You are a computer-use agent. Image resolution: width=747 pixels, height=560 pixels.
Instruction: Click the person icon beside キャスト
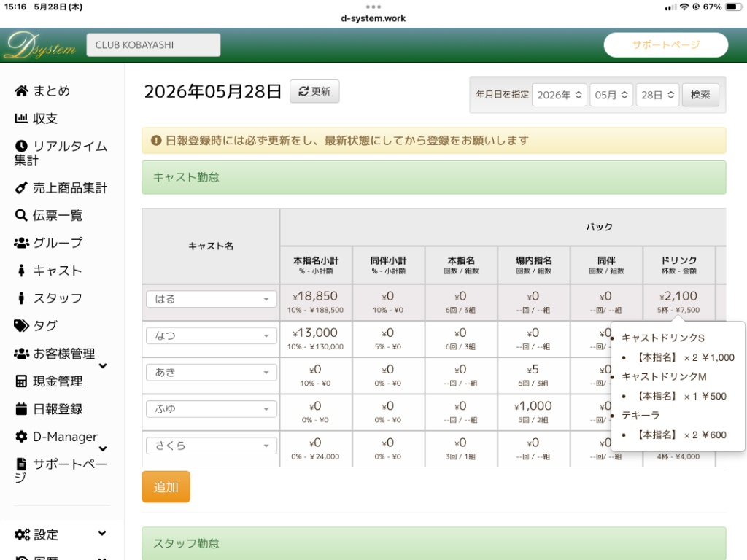[x=21, y=271]
